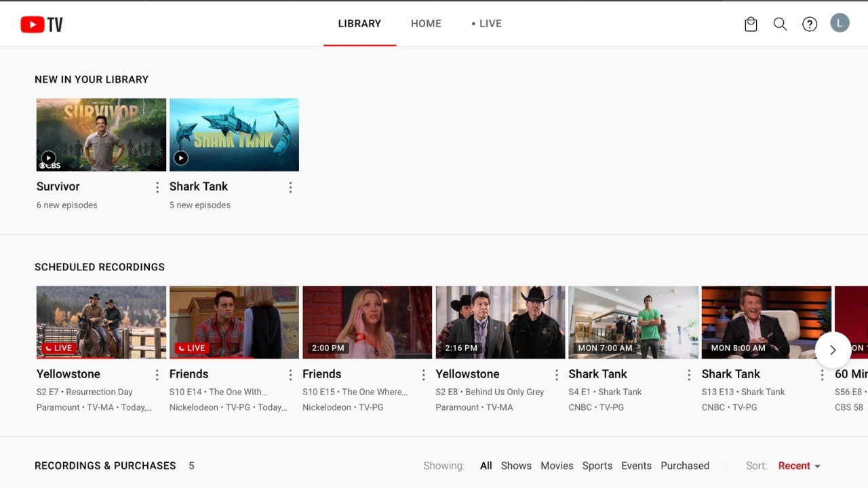The width and height of the screenshot is (868, 488).
Task: Open options menu for Friends S10 E14
Action: [x=290, y=374]
